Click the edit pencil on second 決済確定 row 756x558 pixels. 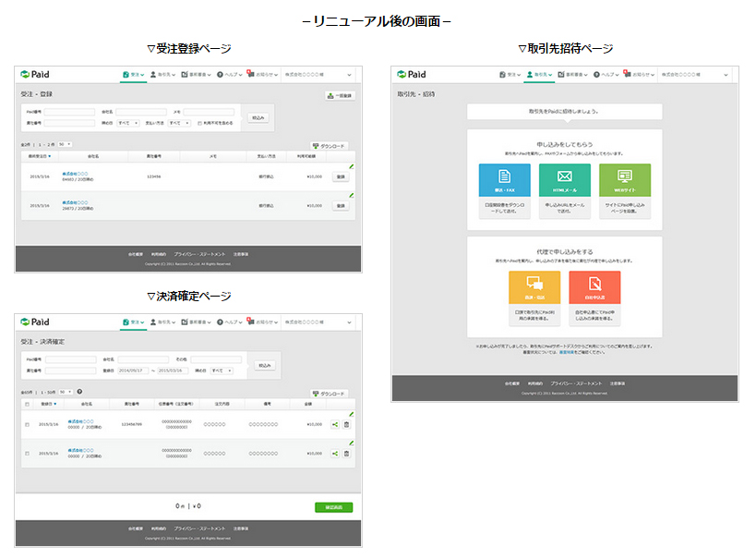[352, 443]
